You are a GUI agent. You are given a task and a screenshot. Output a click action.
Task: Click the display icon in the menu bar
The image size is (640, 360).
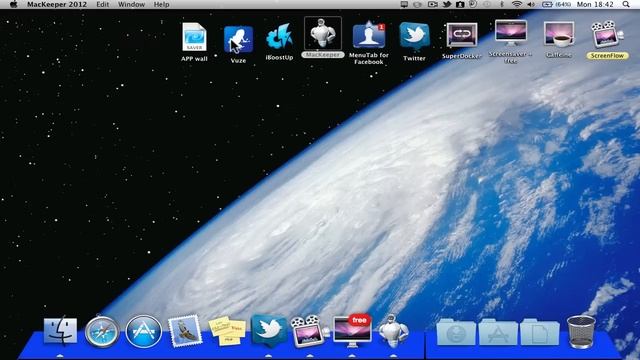coord(404,4)
